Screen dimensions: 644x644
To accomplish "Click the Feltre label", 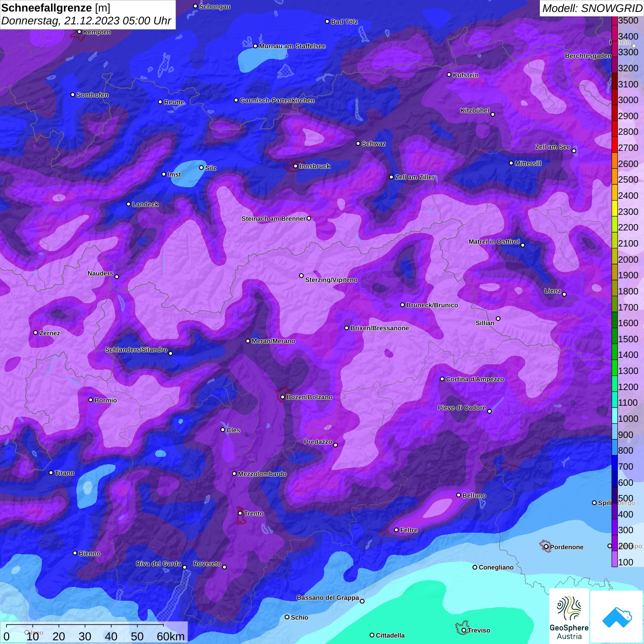I will coord(409,530).
